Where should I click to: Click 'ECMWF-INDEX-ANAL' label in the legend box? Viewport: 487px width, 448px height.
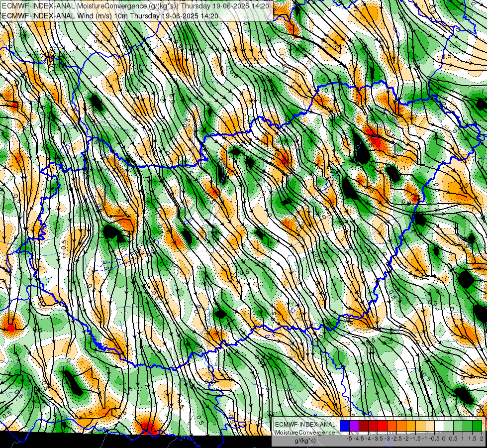(305, 425)
